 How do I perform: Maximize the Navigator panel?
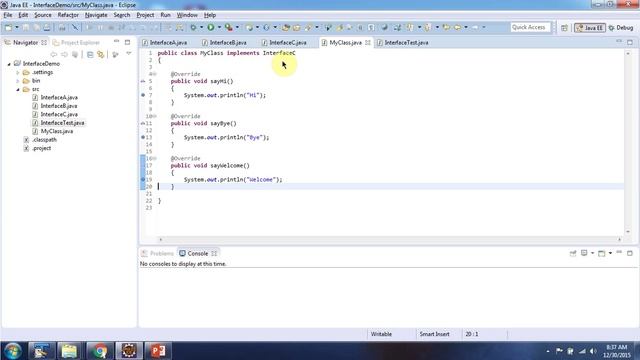point(127,42)
